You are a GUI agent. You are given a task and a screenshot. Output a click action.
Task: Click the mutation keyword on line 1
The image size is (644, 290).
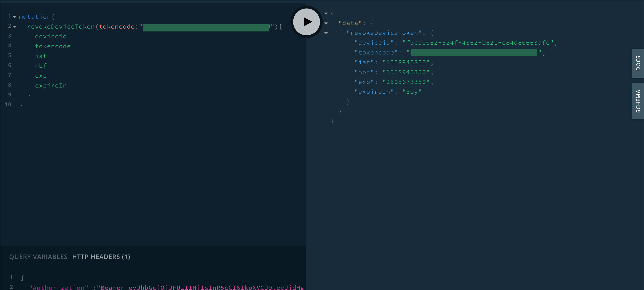click(35, 17)
